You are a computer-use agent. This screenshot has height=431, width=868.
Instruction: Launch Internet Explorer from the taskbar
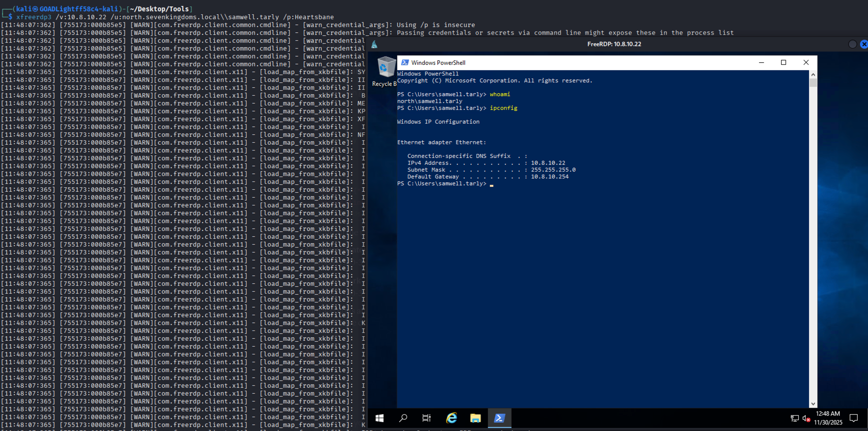tap(451, 418)
